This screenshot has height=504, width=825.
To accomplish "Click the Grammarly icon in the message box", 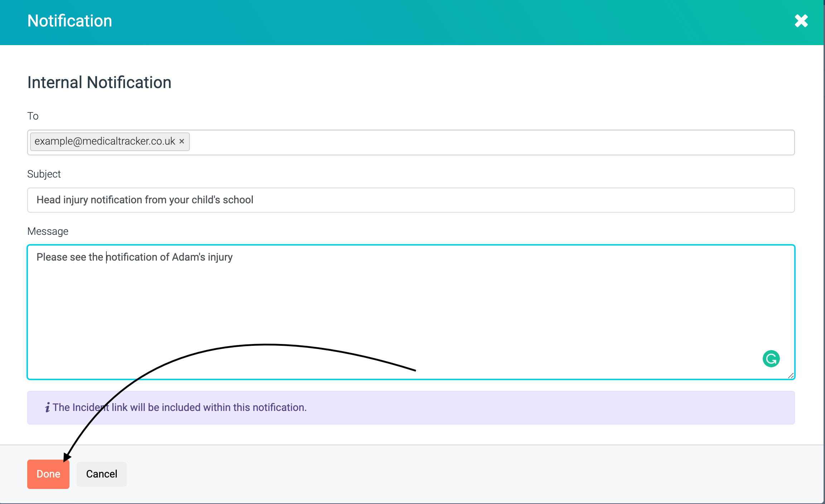I will 771,358.
